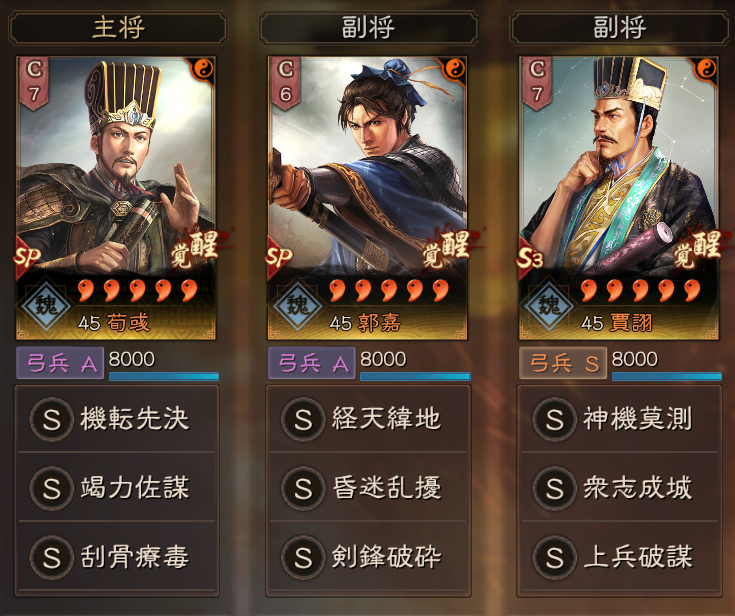Click the S rank icon beside 機転先決

(x=52, y=419)
